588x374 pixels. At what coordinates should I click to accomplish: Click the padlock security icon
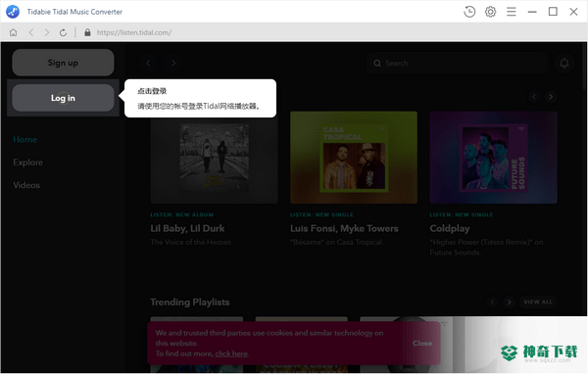coord(87,32)
